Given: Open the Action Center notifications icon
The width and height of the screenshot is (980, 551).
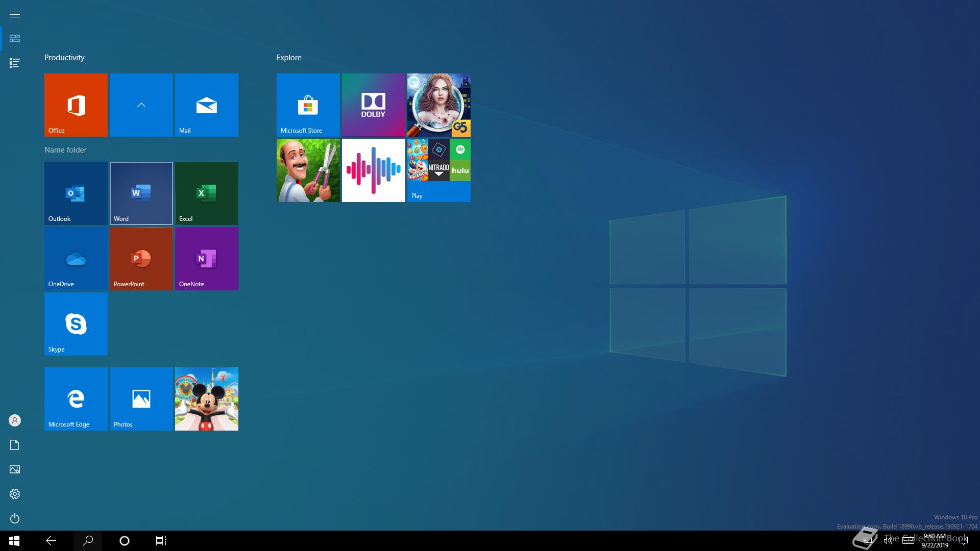Looking at the screenshot, I should tap(964, 541).
